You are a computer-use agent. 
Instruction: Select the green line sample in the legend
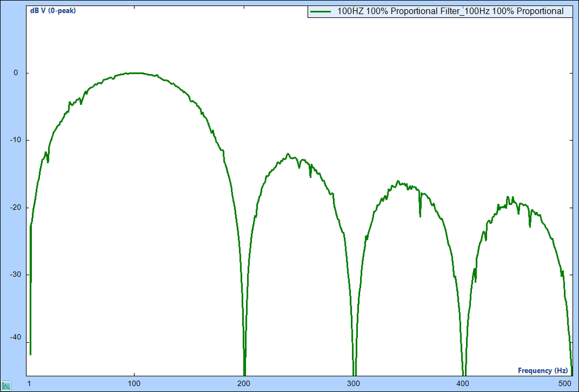coord(320,10)
